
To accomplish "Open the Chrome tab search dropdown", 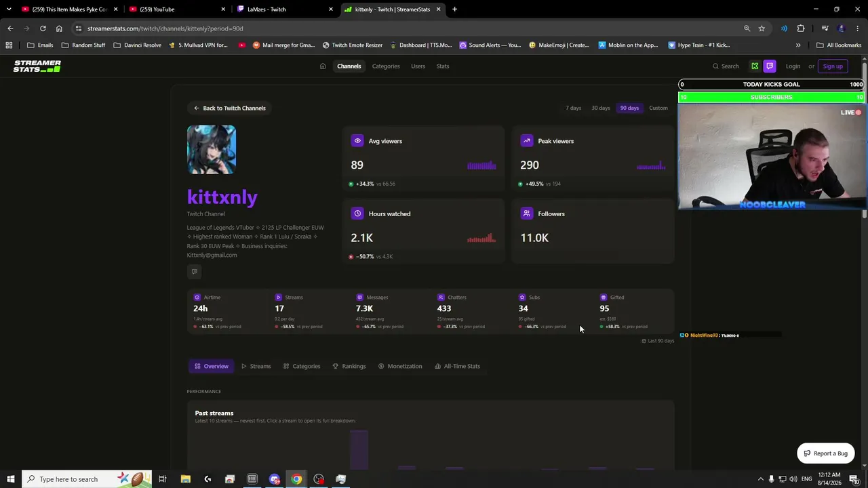I will 9,9.
